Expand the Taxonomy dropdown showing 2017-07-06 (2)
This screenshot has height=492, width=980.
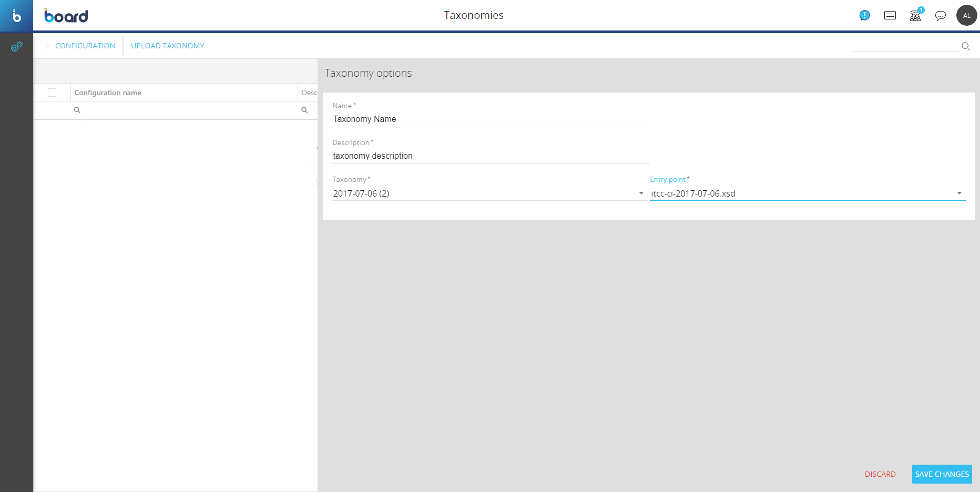point(641,193)
